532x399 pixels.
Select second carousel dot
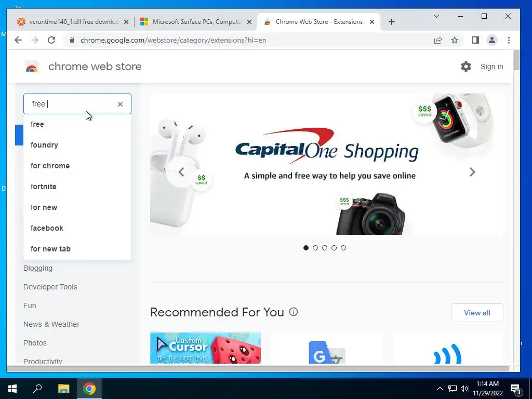pyautogui.click(x=315, y=248)
